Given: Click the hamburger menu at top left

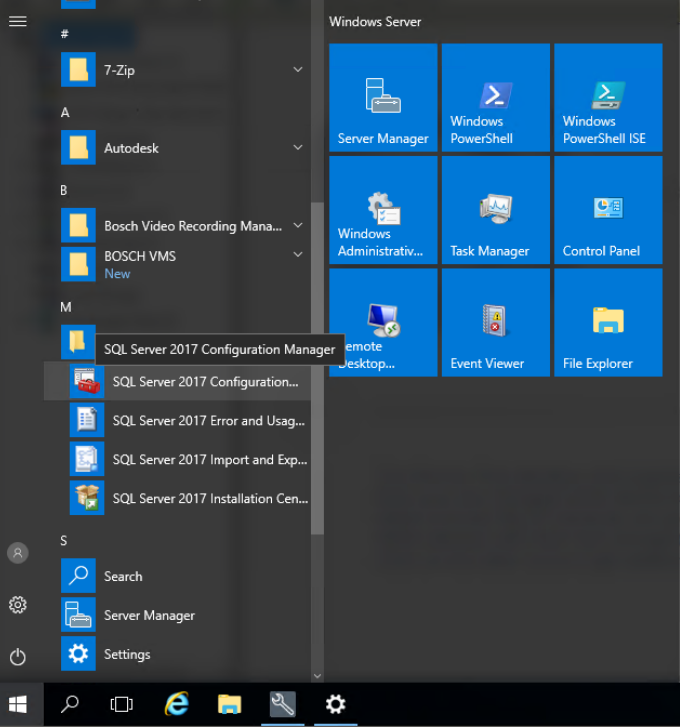Looking at the screenshot, I should coord(17,21).
